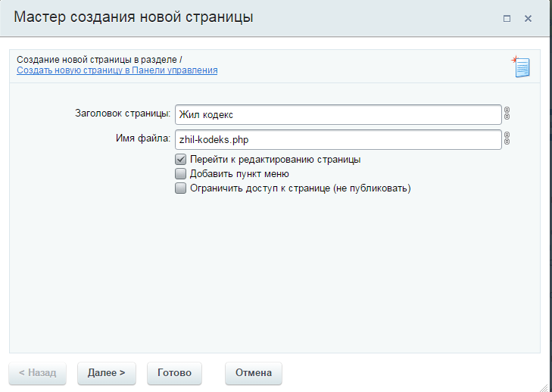Click the disabled '< Назад' button
This screenshot has height=392, width=552.
pos(37,373)
